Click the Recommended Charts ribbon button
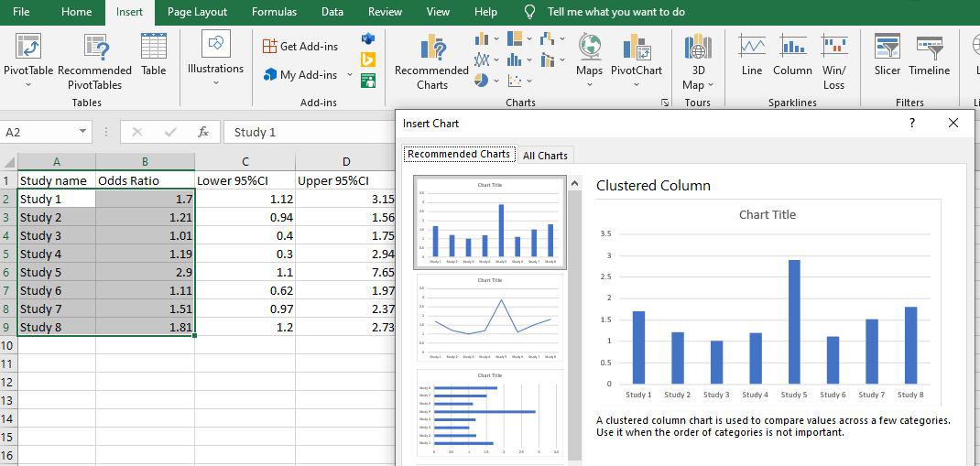Image resolution: width=980 pixels, height=466 pixels. click(431, 61)
